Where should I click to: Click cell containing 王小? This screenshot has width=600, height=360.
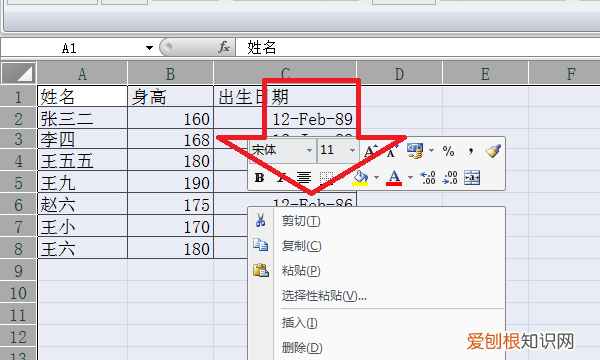82,227
